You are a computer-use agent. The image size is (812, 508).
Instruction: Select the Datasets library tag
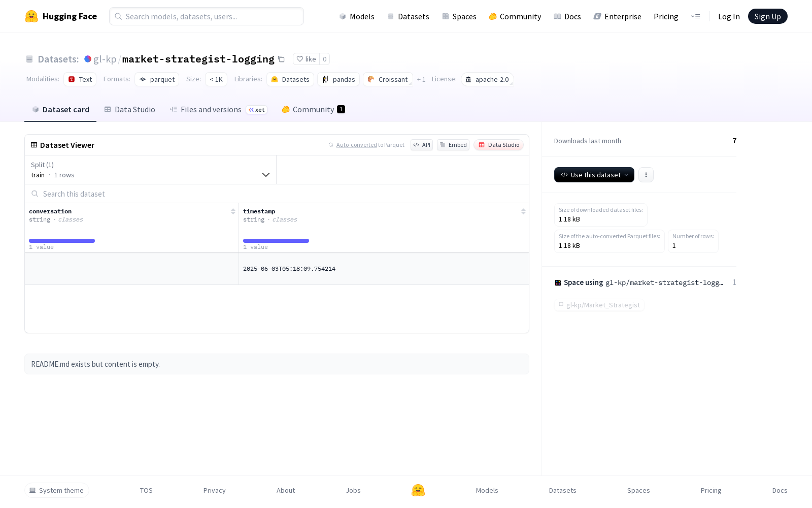tap(290, 79)
